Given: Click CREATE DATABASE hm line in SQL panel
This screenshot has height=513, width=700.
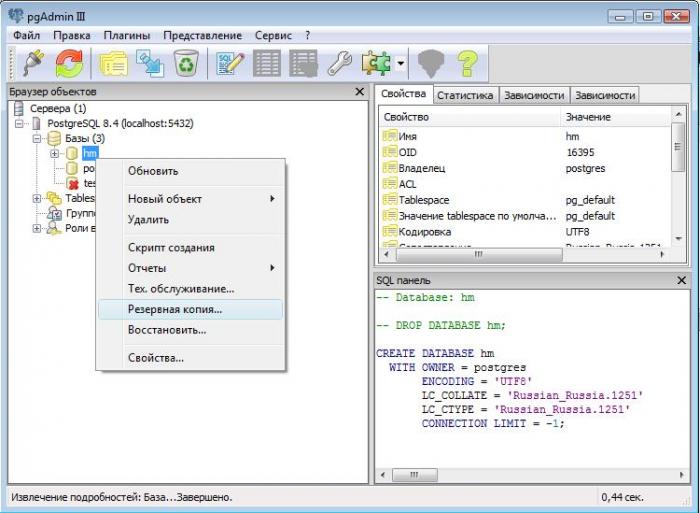Looking at the screenshot, I should pyautogui.click(x=435, y=353).
